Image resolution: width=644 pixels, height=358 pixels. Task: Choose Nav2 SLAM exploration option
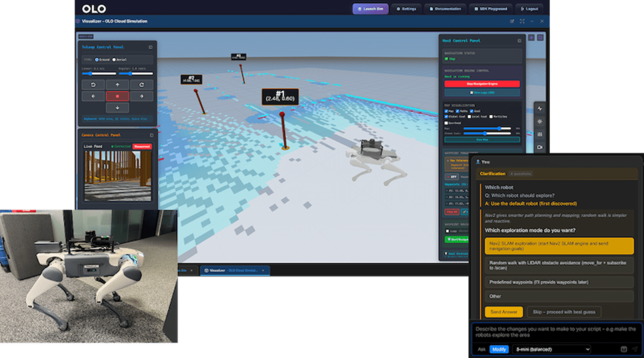[x=559, y=246]
